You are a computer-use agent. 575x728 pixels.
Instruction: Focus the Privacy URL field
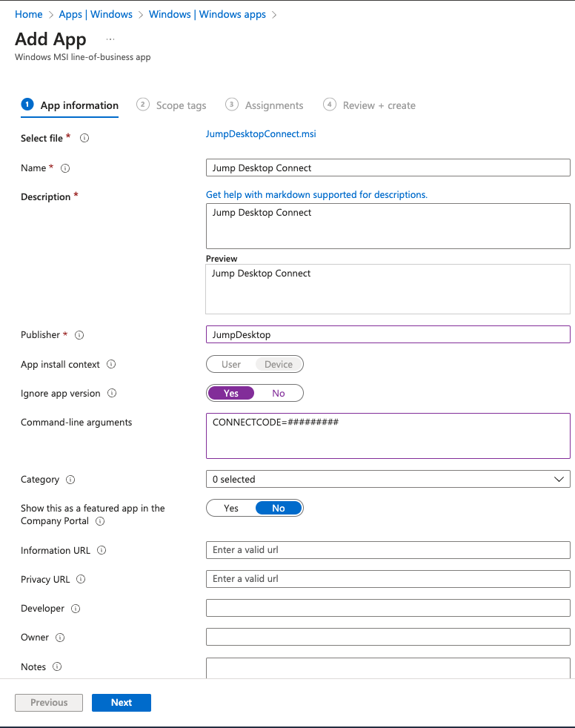[x=388, y=579]
